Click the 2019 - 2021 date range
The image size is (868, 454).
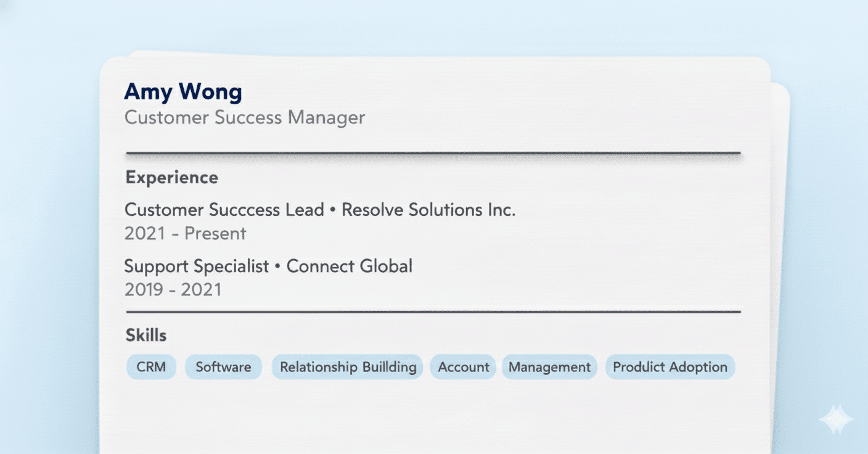(x=173, y=290)
